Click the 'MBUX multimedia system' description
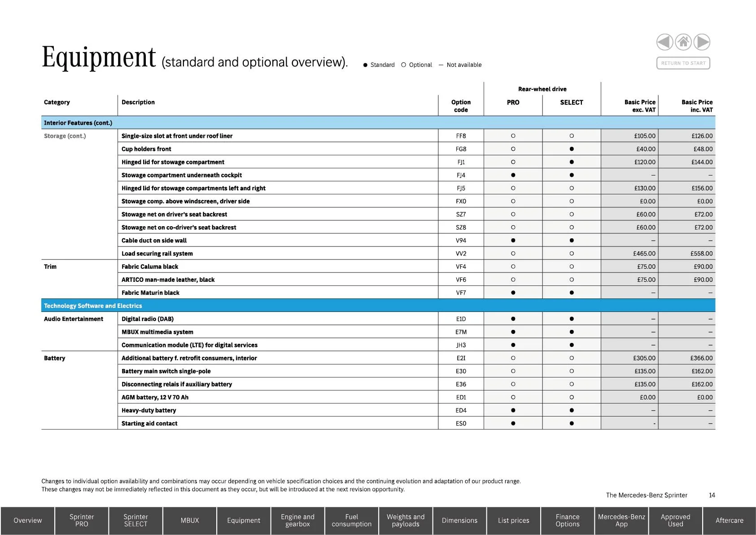This screenshot has height=535, width=756. pyautogui.click(x=157, y=332)
